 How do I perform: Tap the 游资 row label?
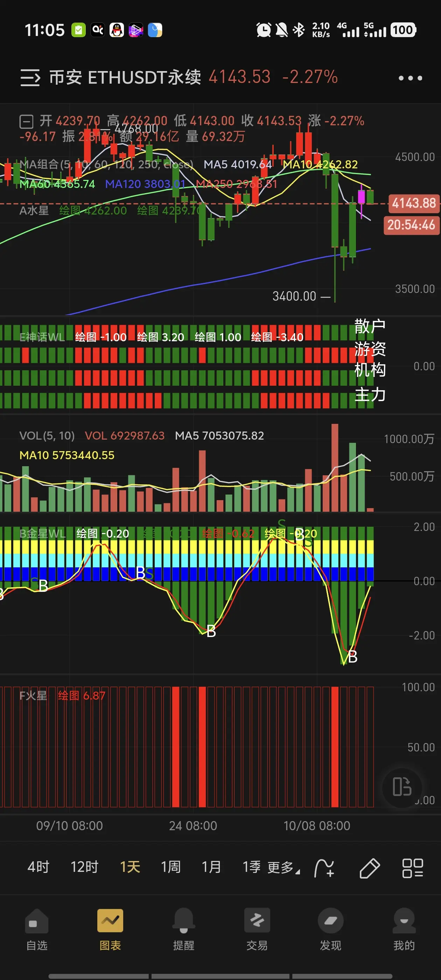coord(370,349)
